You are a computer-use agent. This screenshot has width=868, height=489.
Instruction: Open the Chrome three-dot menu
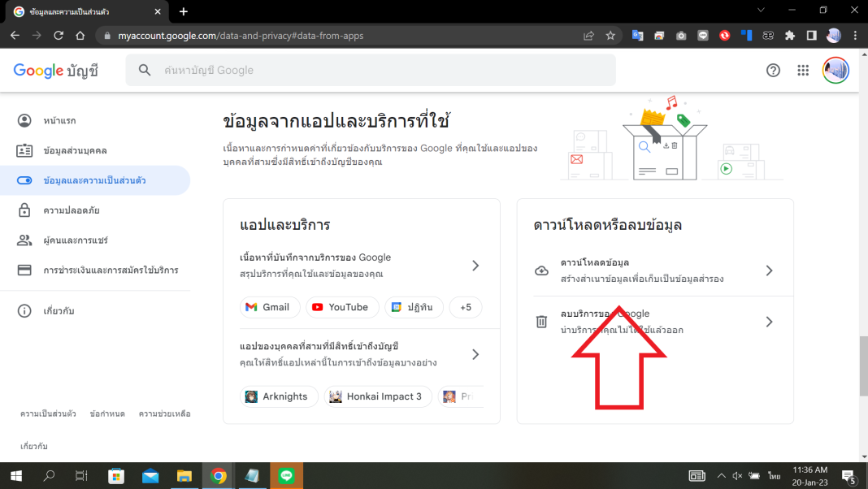pyautogui.click(x=854, y=35)
